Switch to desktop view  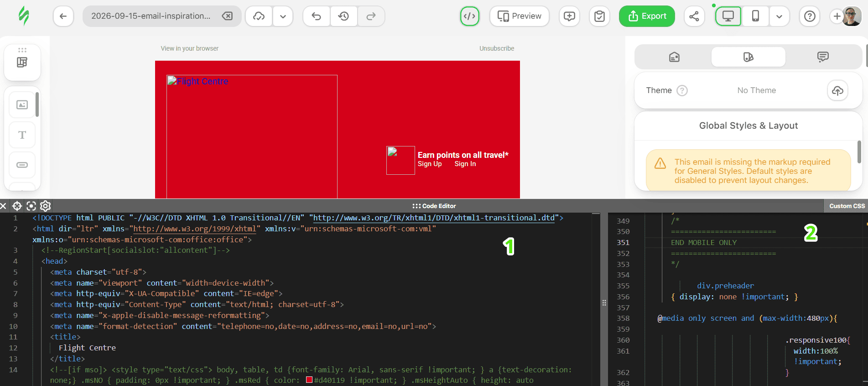pyautogui.click(x=728, y=16)
